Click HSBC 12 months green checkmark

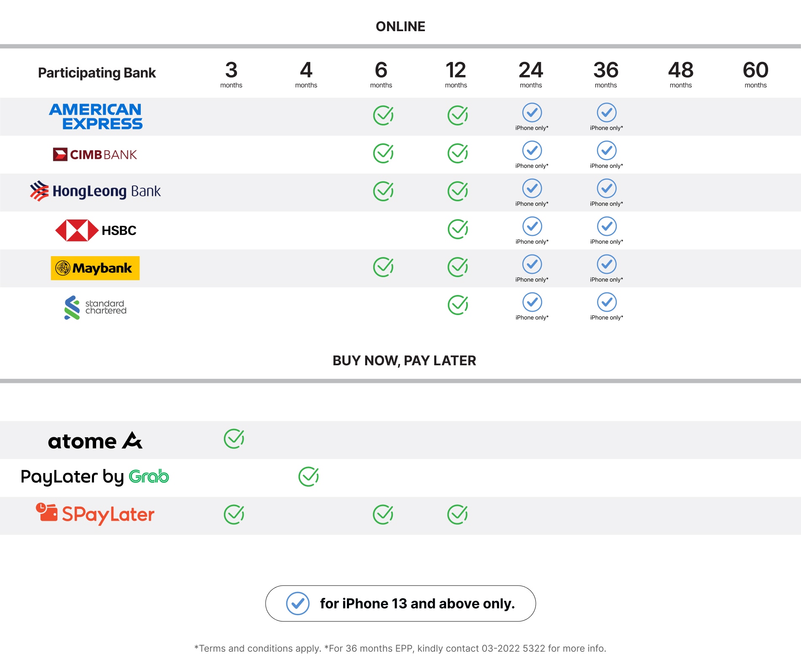click(457, 229)
